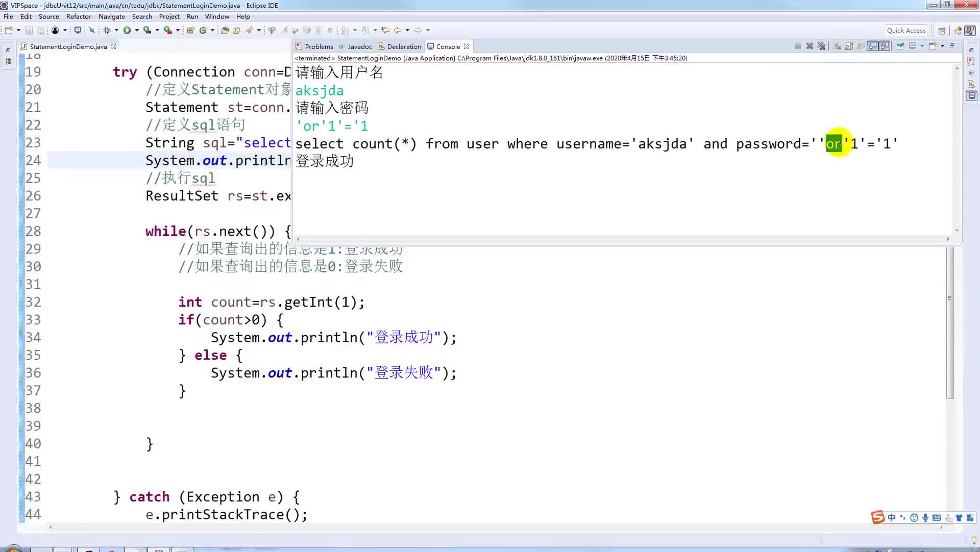
Task: Click the close console panel icon
Action: click(x=467, y=46)
